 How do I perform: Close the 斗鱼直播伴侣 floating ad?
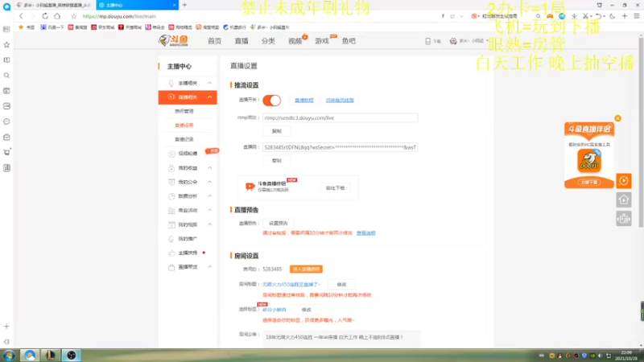point(617,118)
